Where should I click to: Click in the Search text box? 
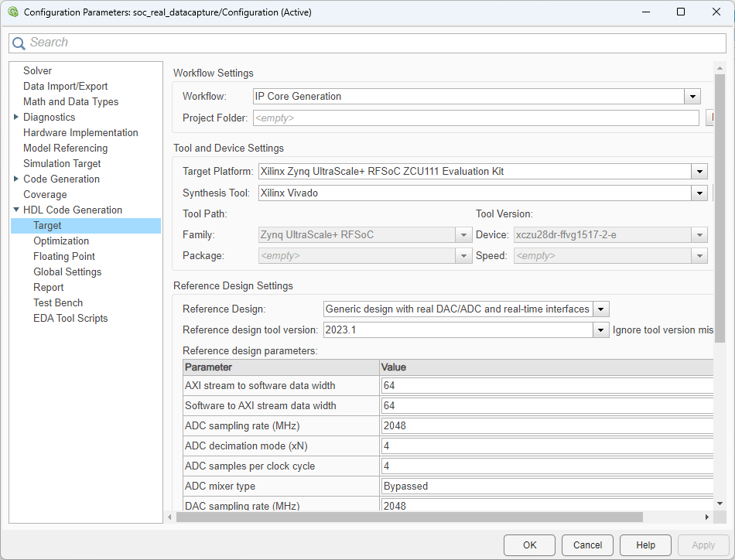pos(371,43)
